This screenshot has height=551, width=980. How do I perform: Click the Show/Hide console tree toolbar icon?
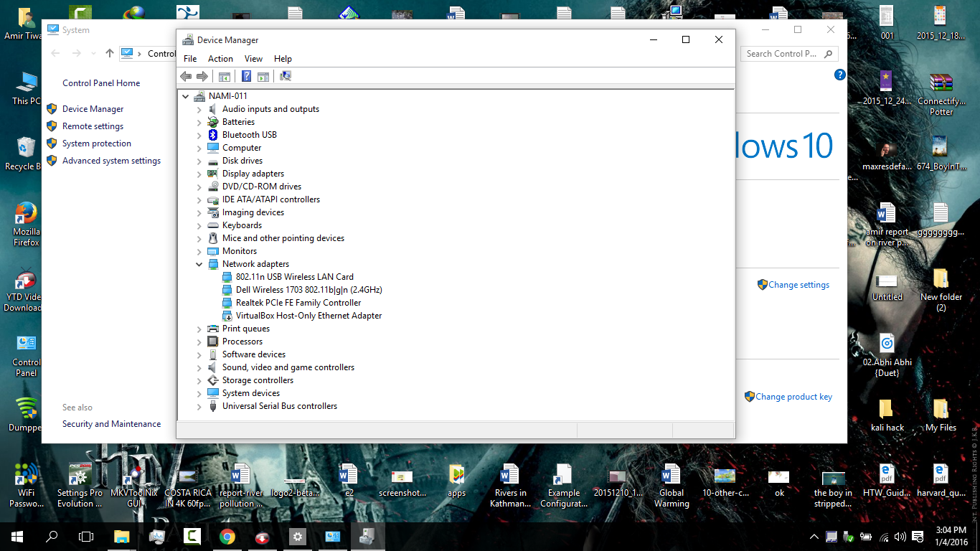click(x=225, y=76)
